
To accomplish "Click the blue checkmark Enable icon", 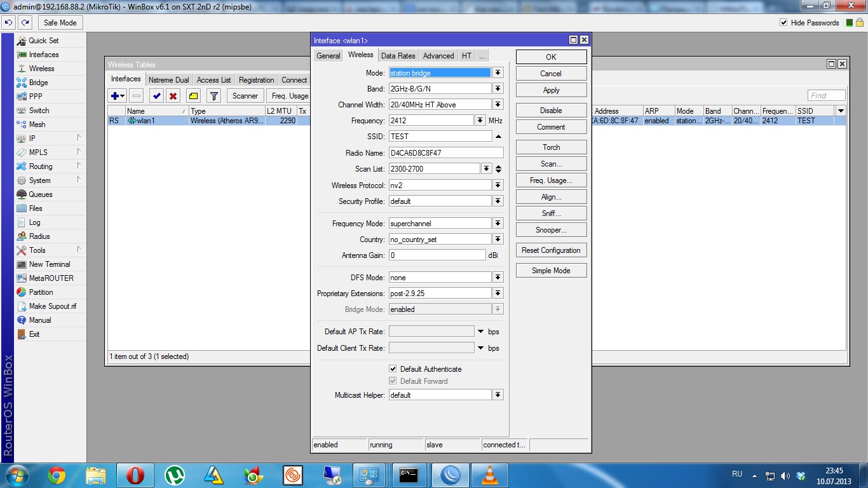I will point(156,96).
